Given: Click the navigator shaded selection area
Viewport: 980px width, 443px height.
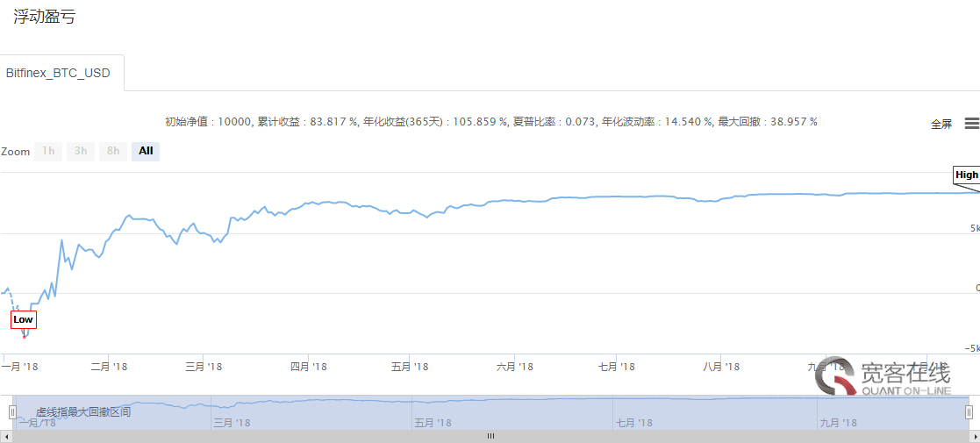Looking at the screenshot, I should coord(490,411).
